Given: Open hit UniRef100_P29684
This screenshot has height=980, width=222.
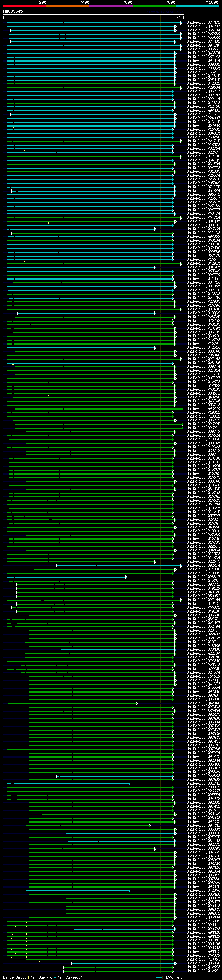Looking at the screenshot, I should [x=203, y=88].
